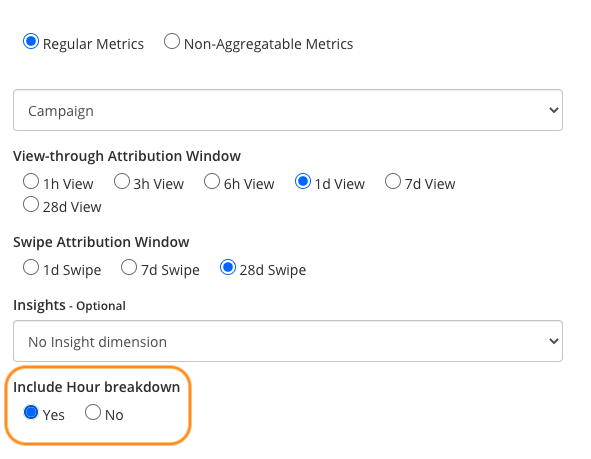Image resolution: width=591 pixels, height=459 pixels.
Task: Choose the 6h View radio option
Action: coord(212,181)
